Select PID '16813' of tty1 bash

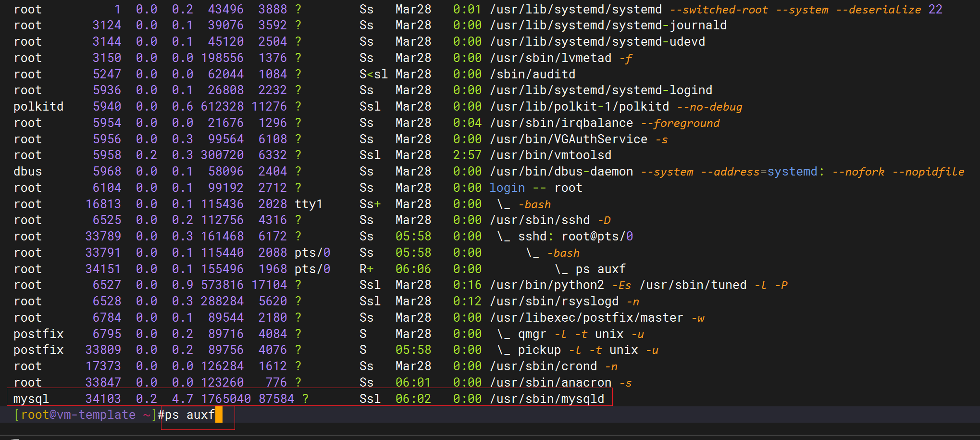103,204
